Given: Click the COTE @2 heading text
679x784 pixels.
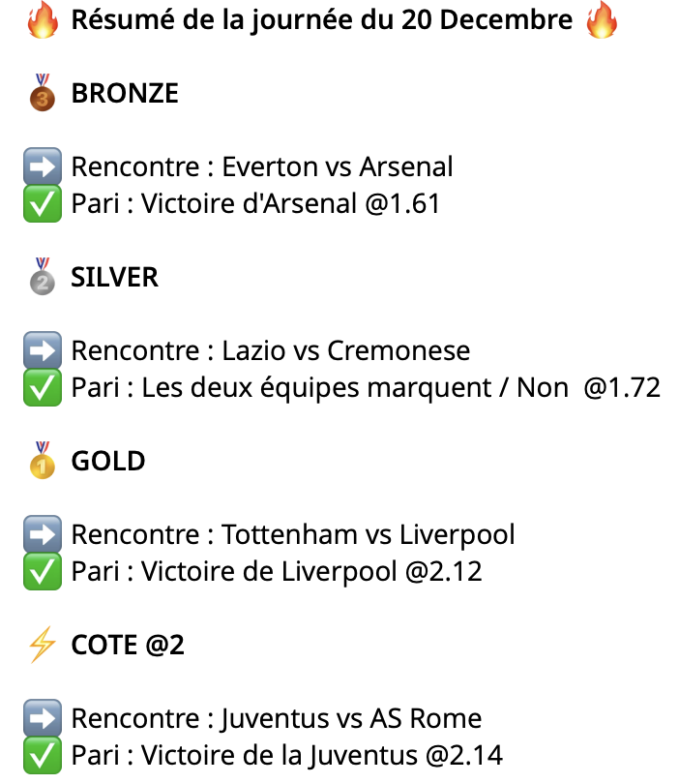Looking at the screenshot, I should [x=128, y=645].
